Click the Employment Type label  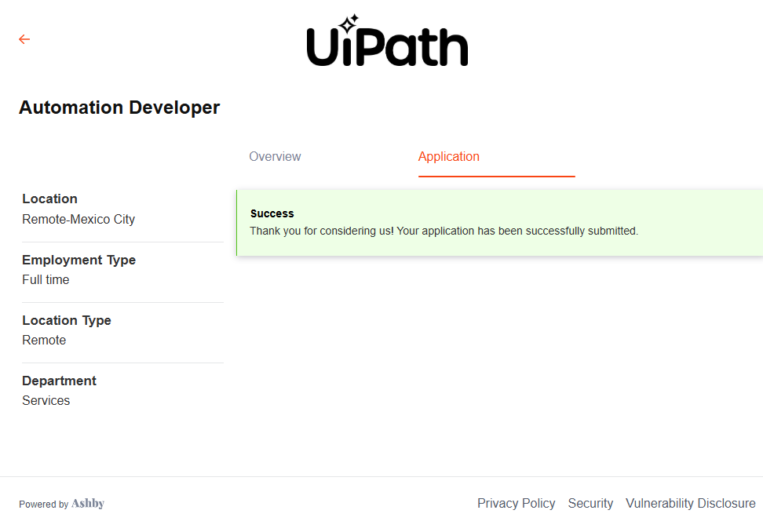[x=78, y=261]
